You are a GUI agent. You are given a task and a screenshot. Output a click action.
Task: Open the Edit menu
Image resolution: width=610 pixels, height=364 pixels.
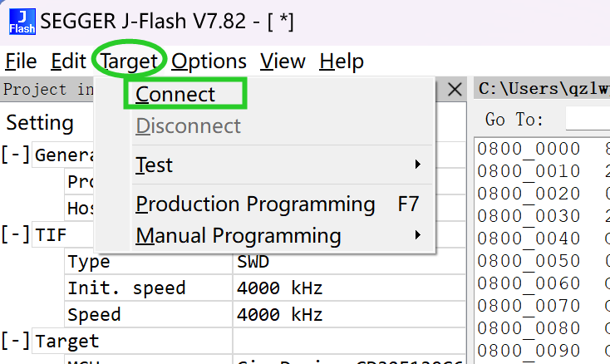click(68, 61)
